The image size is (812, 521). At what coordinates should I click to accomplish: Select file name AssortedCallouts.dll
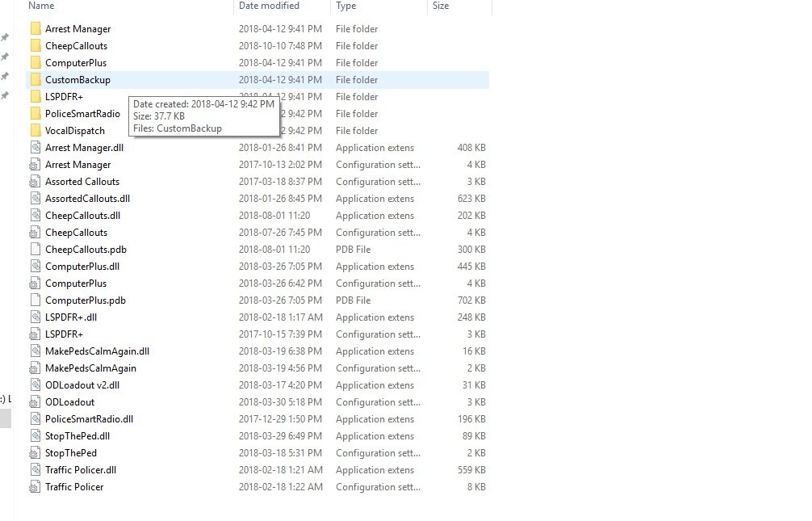click(87, 199)
